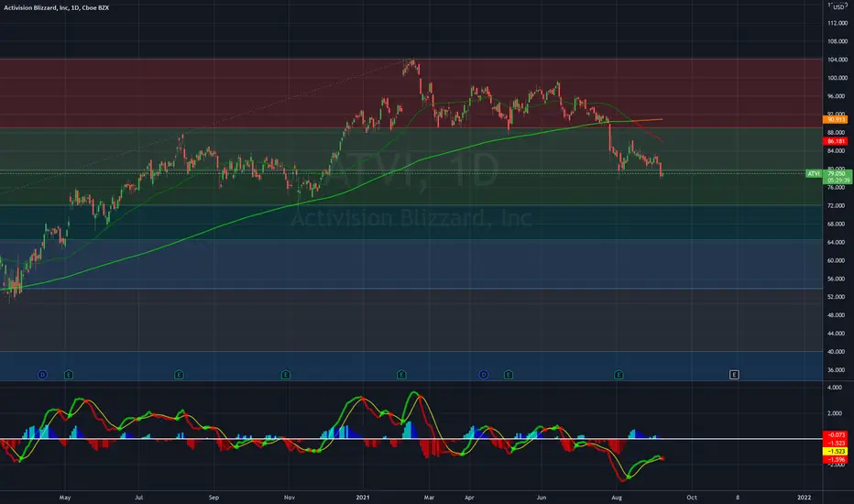
Task: Click the Jun label on time axis
Action: point(541,498)
